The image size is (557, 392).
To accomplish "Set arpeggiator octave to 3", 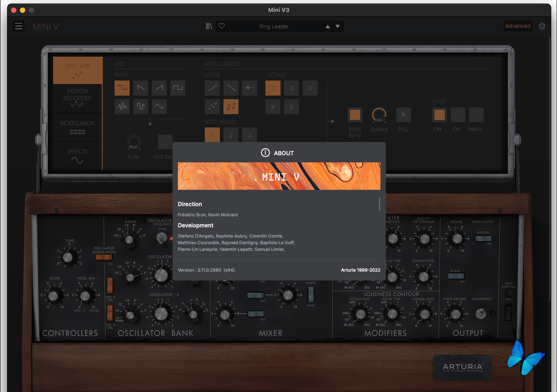I will (310, 88).
